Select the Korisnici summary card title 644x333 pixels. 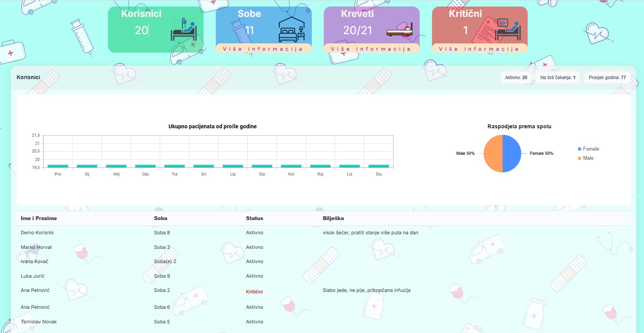(x=141, y=14)
